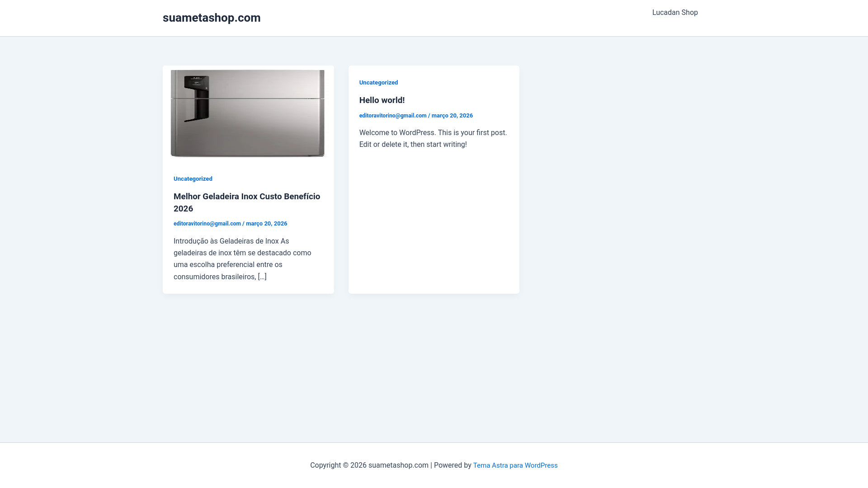Open the Lucadan Shop menu item
The width and height of the screenshot is (868, 488).
(x=675, y=13)
